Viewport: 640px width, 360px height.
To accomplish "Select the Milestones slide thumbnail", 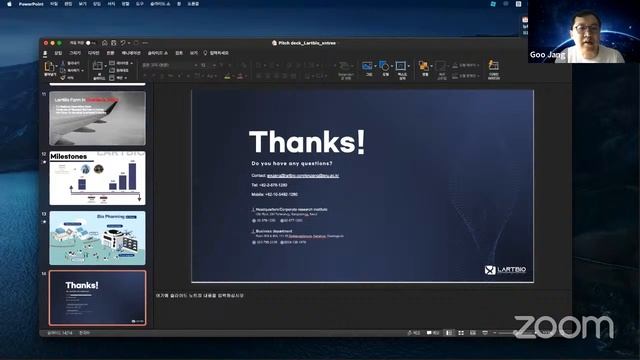I will pos(98,178).
